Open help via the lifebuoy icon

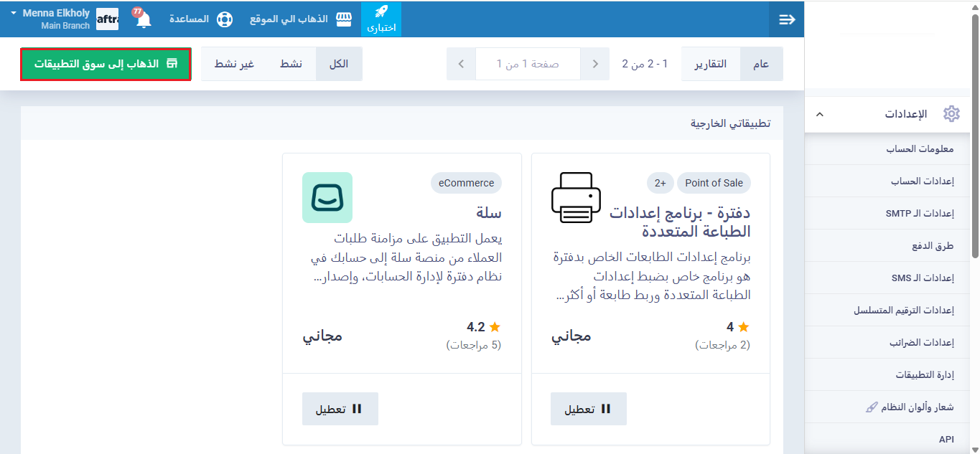(225, 19)
